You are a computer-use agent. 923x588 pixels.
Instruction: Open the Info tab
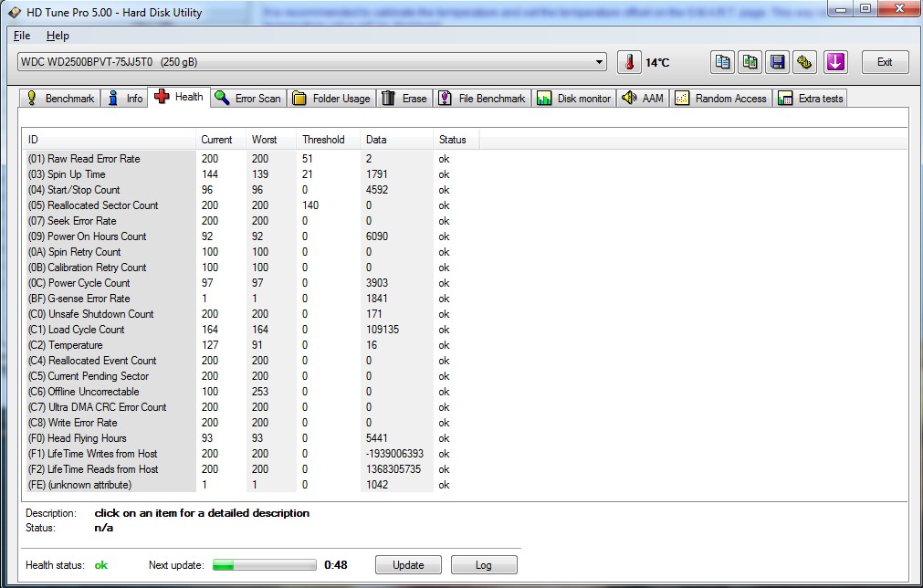coord(125,99)
